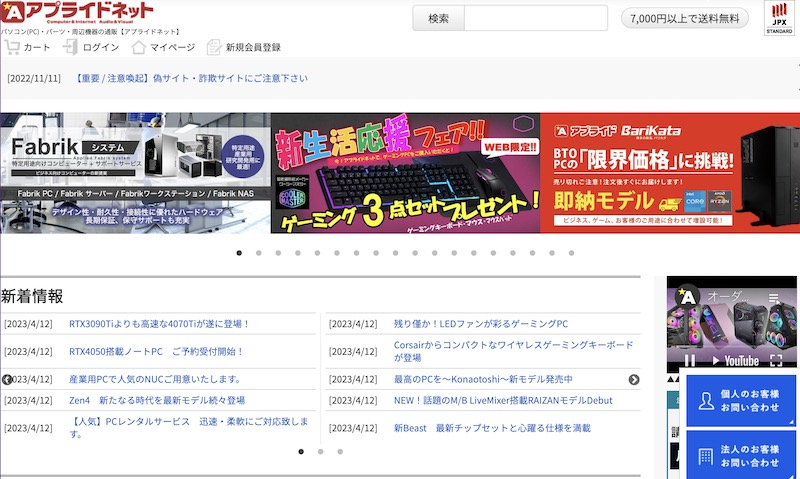Open 個人のお客様 お問い合わせ contact button
Image resolution: width=800 pixels, height=479 pixels.
tap(741, 401)
